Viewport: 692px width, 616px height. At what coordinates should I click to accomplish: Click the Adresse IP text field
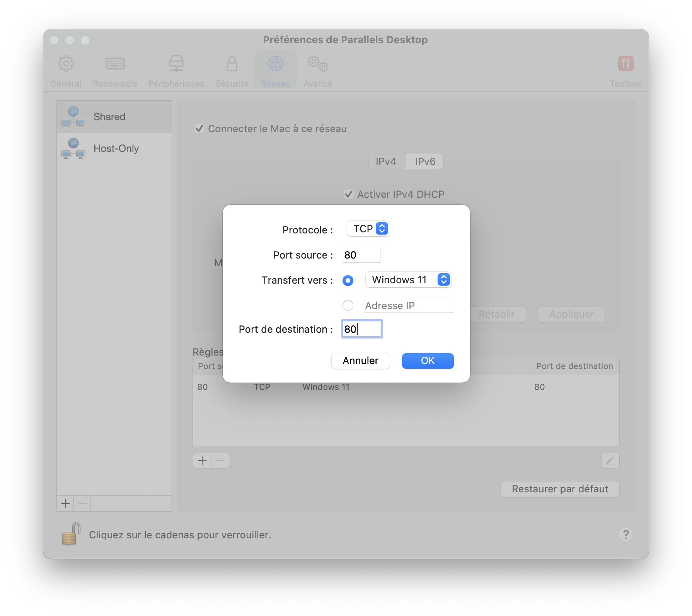pos(409,305)
